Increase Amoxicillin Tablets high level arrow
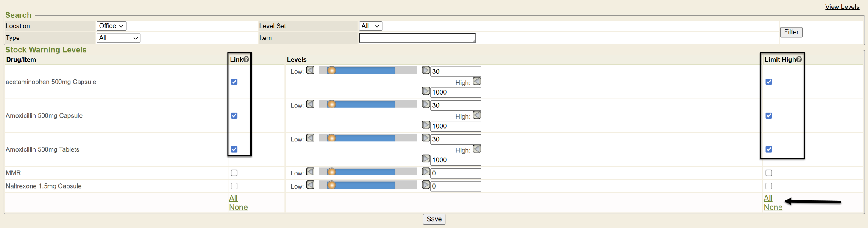Image resolution: width=868 pixels, height=228 pixels. [426, 159]
